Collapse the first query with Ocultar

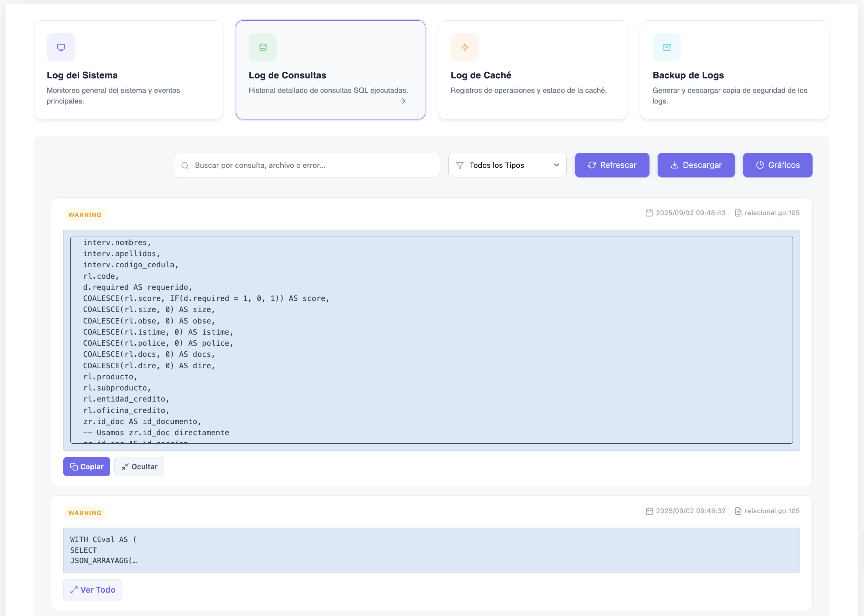pos(139,467)
